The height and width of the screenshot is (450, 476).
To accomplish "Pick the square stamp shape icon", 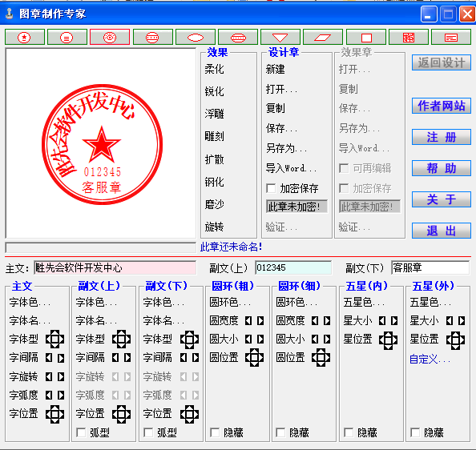I will [x=366, y=38].
